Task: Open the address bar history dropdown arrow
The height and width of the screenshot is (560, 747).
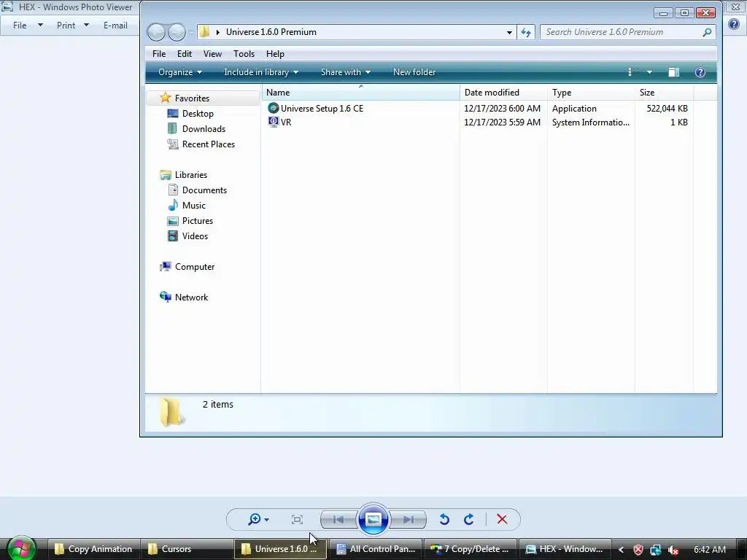Action: 509,32
